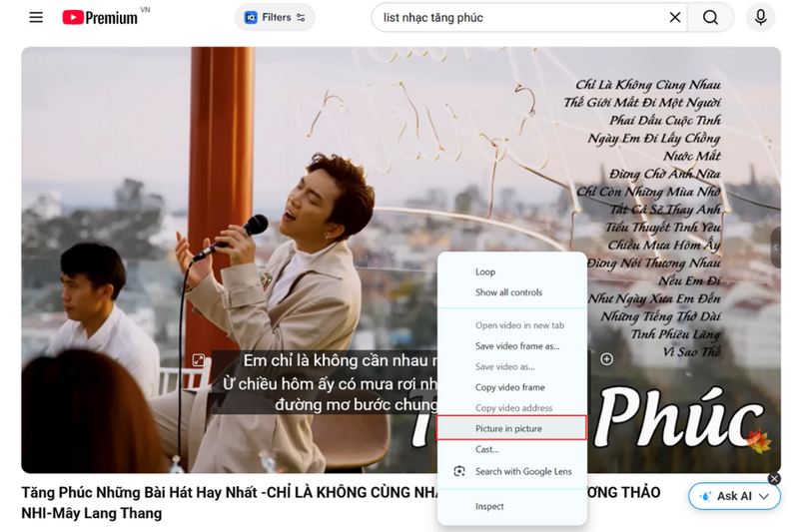Select Search with Google Lens
The width and height of the screenshot is (799, 532).
coord(511,471)
